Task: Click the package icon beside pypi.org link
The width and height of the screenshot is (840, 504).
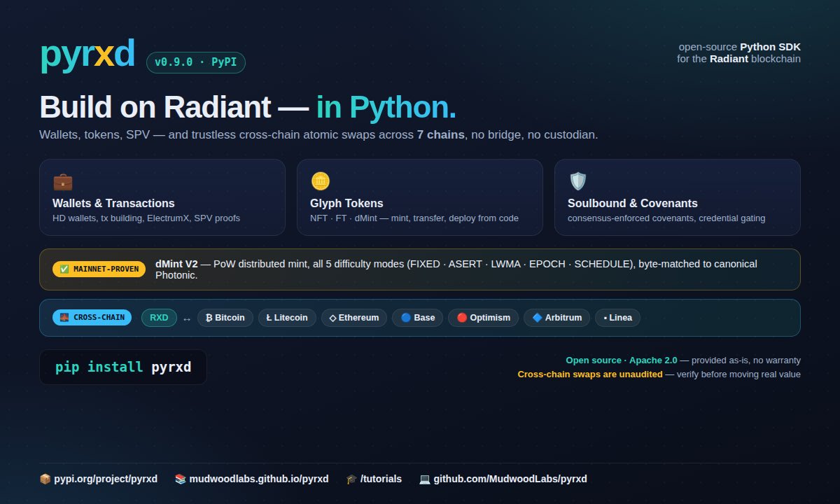Action: click(45, 479)
